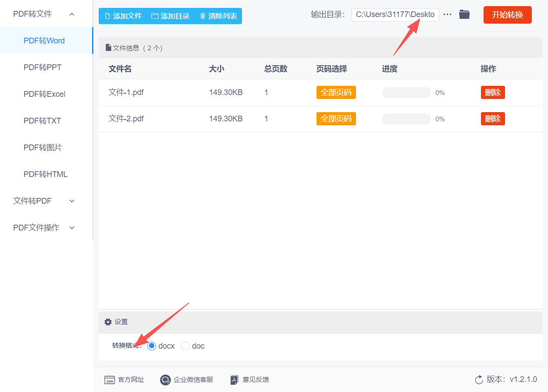Click the 输出目录 label
The width and height of the screenshot is (548, 392).
coord(327,14)
